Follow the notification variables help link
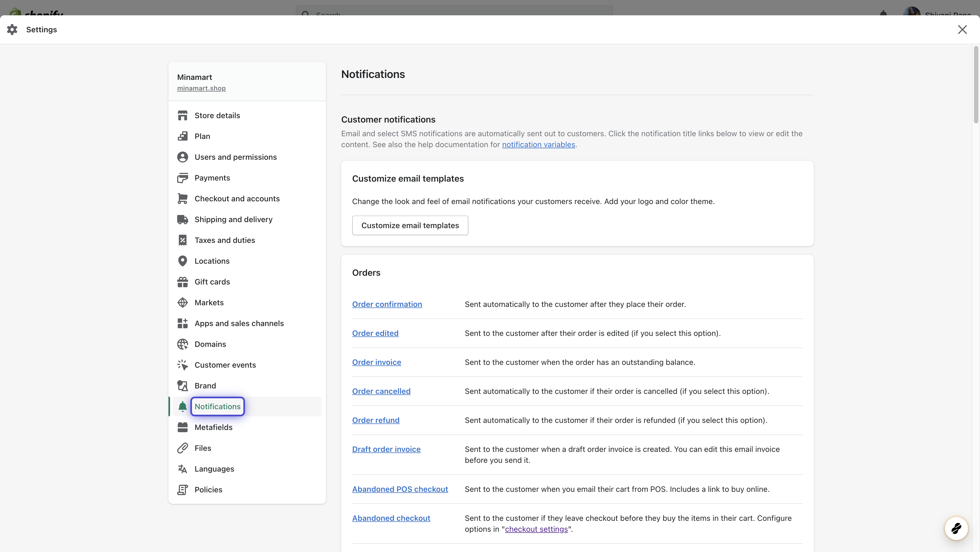 pos(538,145)
